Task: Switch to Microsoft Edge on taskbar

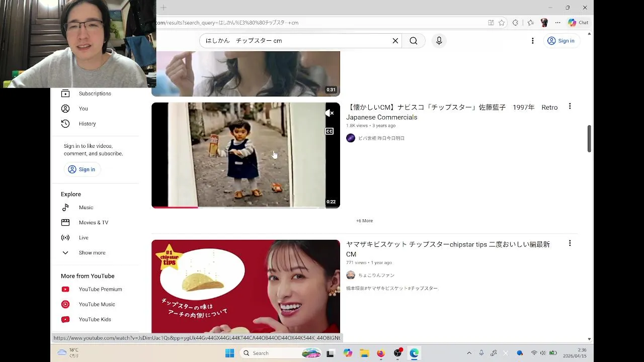Action: [414, 353]
